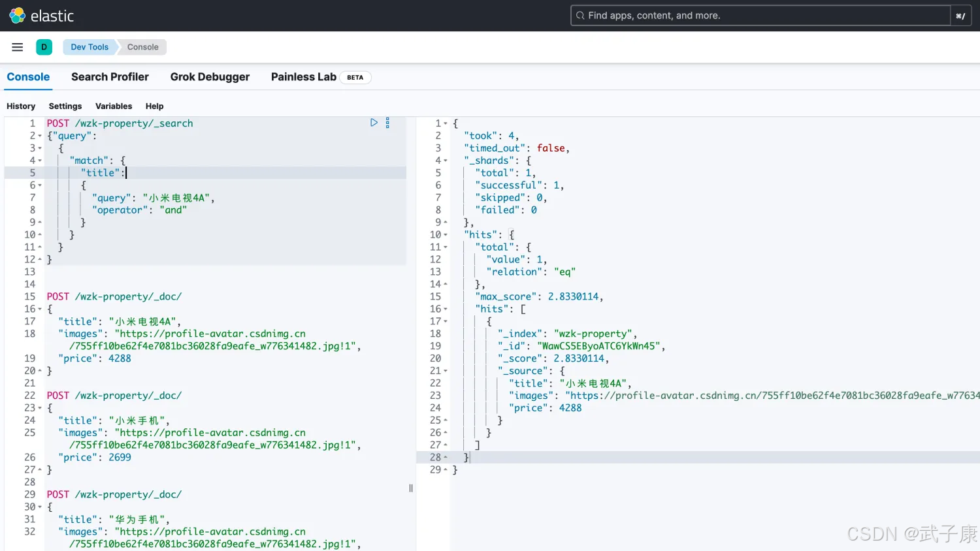Image resolution: width=980 pixels, height=551 pixels.
Task: Switch to Search Profiler tab
Action: pos(110,77)
